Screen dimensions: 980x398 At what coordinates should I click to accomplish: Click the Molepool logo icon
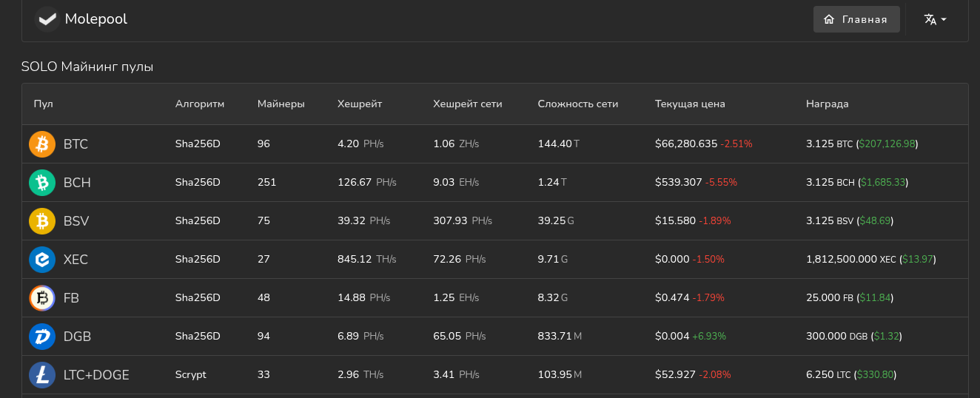click(47, 19)
